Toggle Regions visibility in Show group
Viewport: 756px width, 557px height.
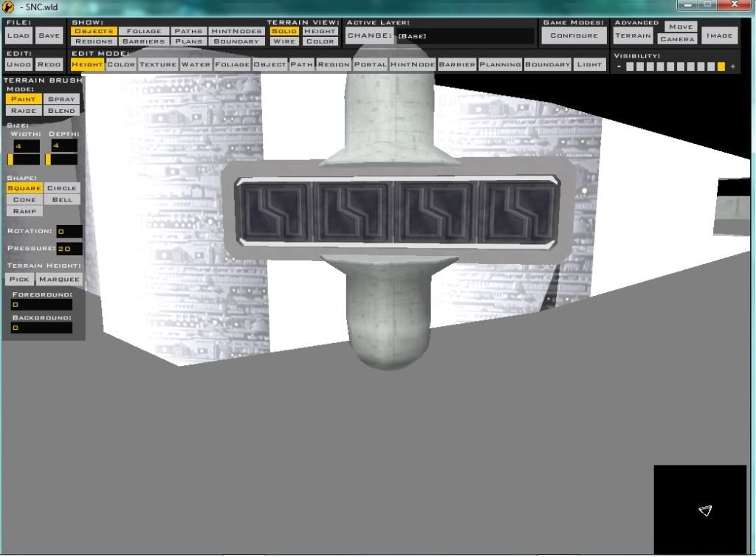click(94, 41)
